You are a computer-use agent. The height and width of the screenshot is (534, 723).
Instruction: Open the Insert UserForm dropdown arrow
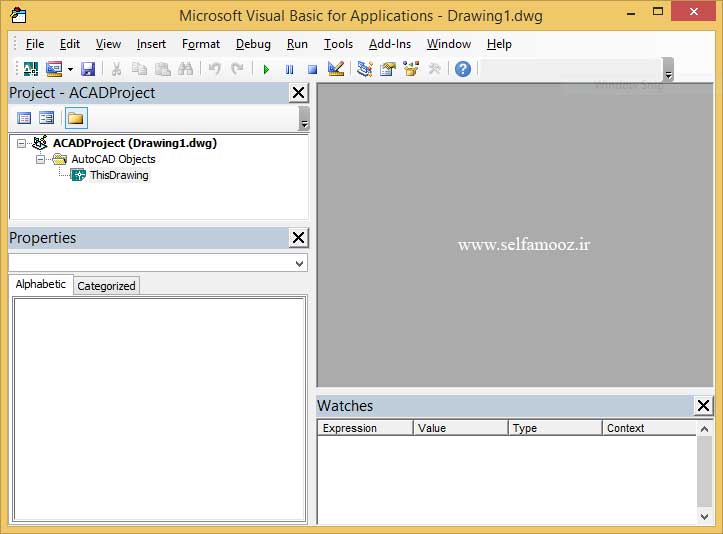click(x=70, y=70)
